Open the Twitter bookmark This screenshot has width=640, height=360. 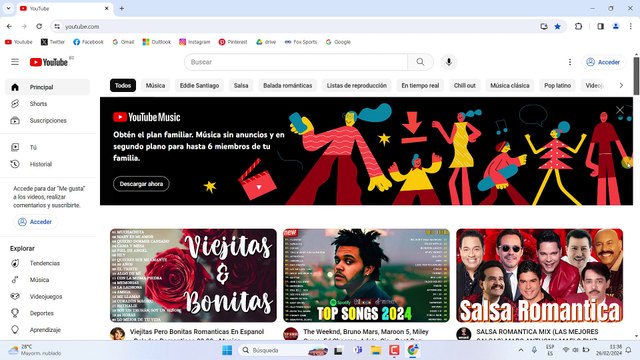click(53, 42)
